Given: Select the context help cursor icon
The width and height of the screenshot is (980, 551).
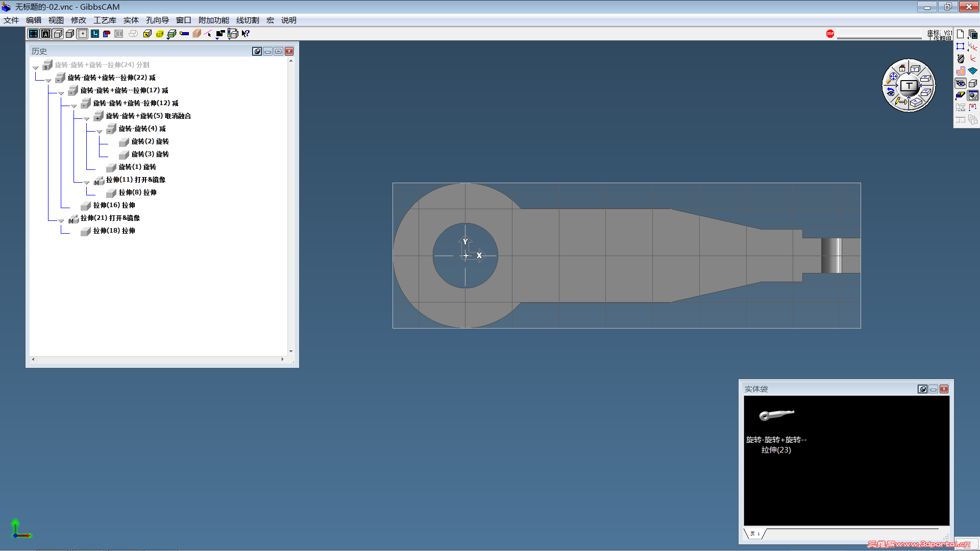Looking at the screenshot, I should 246,34.
